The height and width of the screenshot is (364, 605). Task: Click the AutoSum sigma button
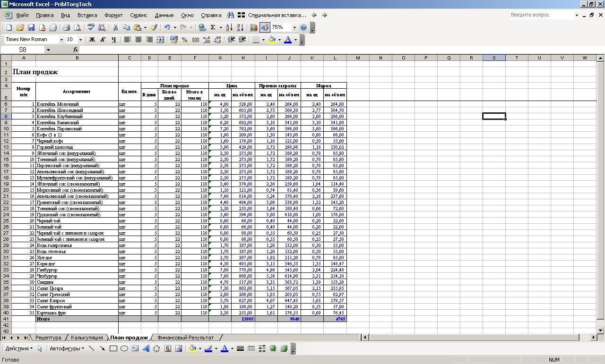(213, 27)
